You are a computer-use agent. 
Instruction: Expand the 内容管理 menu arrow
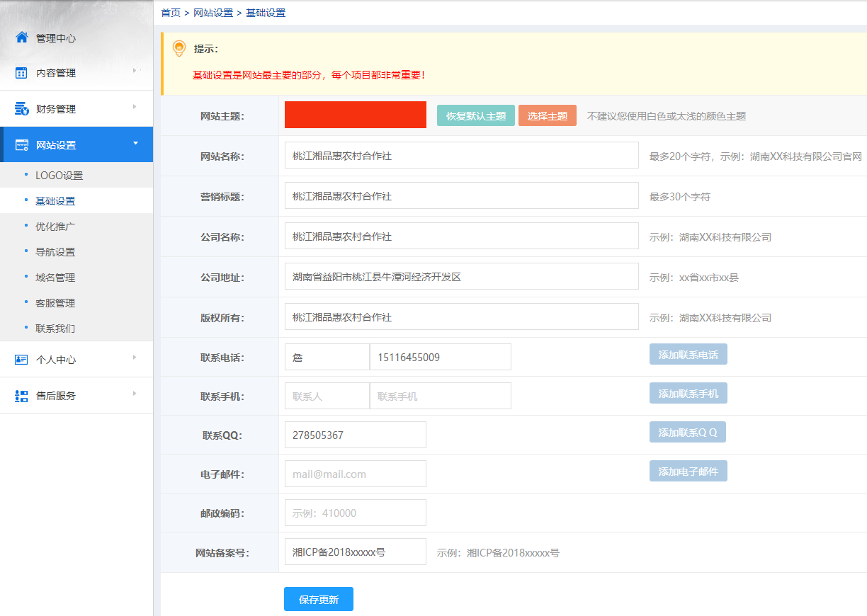[x=135, y=70]
